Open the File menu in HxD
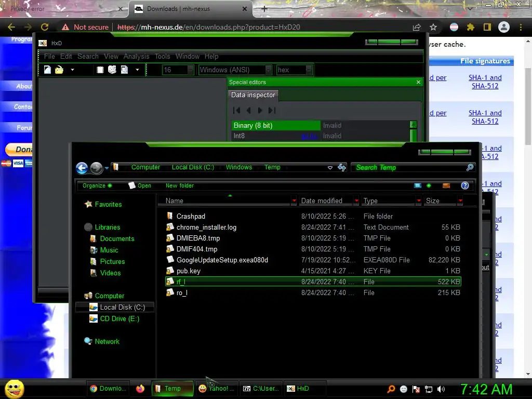The height and width of the screenshot is (399, 532). pos(49,56)
